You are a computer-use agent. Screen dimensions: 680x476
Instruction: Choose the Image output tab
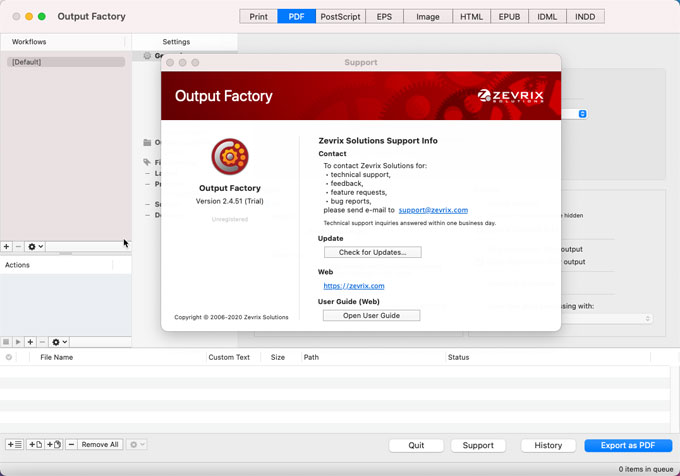point(428,16)
